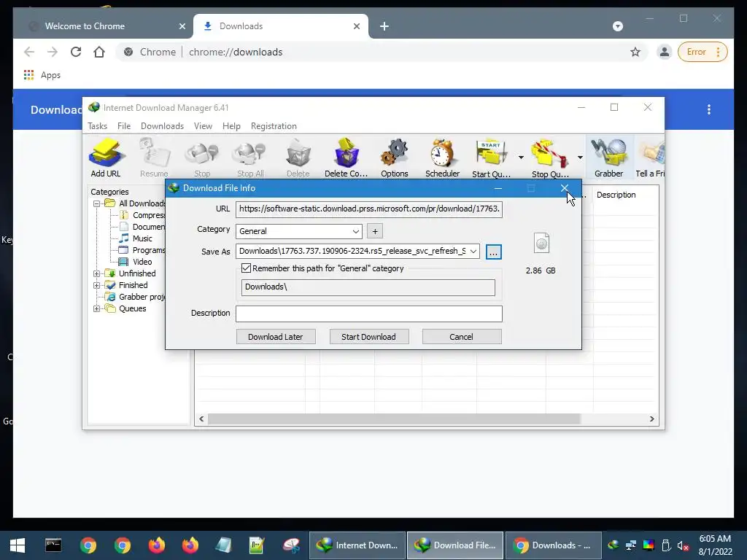Expand the Finished tree node
This screenshot has width=747, height=560.
[x=97, y=286]
